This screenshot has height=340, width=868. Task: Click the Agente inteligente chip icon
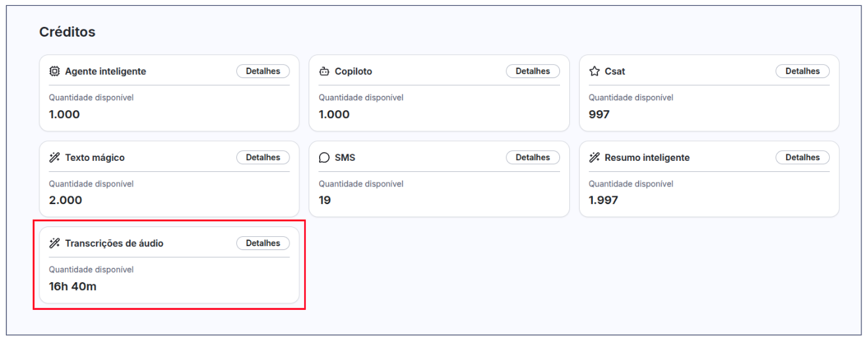[x=54, y=72]
